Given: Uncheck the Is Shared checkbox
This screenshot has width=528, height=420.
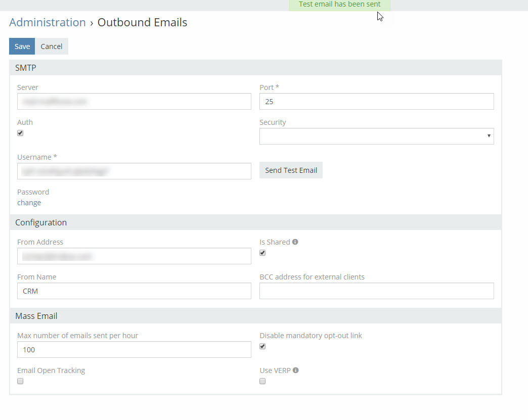Looking at the screenshot, I should coord(262,253).
